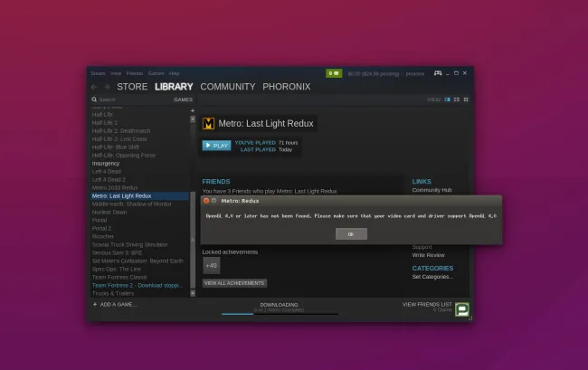Open the Games menu
Image resolution: width=588 pixels, height=370 pixels.
click(156, 73)
